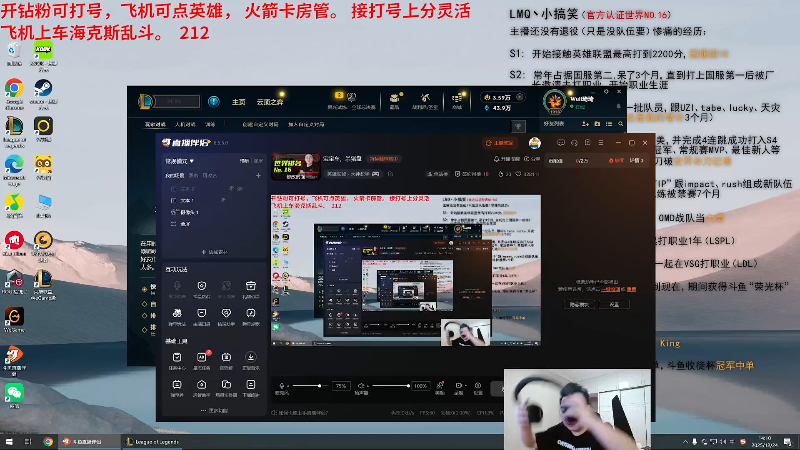The height and width of the screenshot is (450, 800).
Task: Expand the small arrow next to the speaker icon
Action: coord(368,386)
